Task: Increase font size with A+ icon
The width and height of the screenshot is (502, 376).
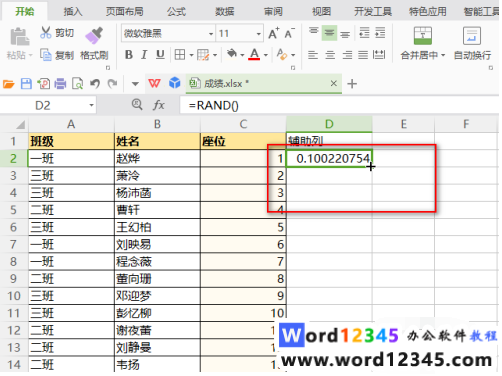Action: pyautogui.click(x=274, y=33)
